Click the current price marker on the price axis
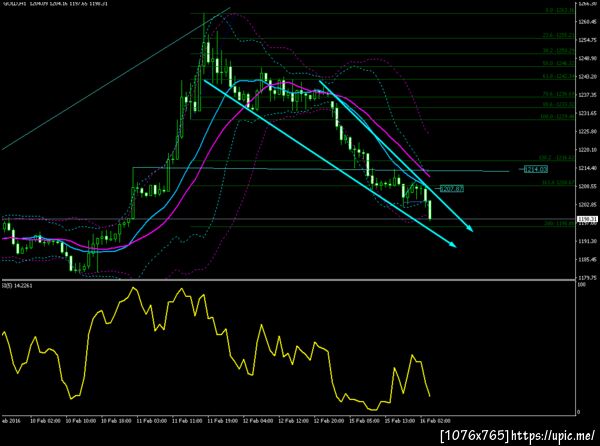This screenshot has height=446, width=600. tap(587, 219)
